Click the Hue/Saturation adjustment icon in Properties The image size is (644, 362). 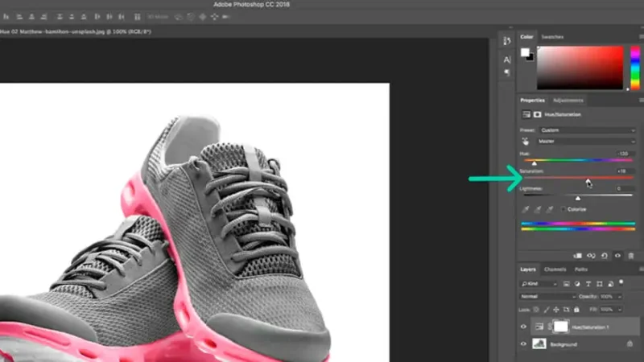(526, 114)
